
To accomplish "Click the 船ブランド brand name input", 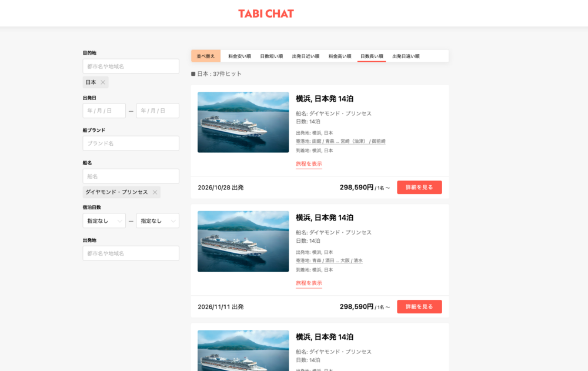I will pos(131,143).
